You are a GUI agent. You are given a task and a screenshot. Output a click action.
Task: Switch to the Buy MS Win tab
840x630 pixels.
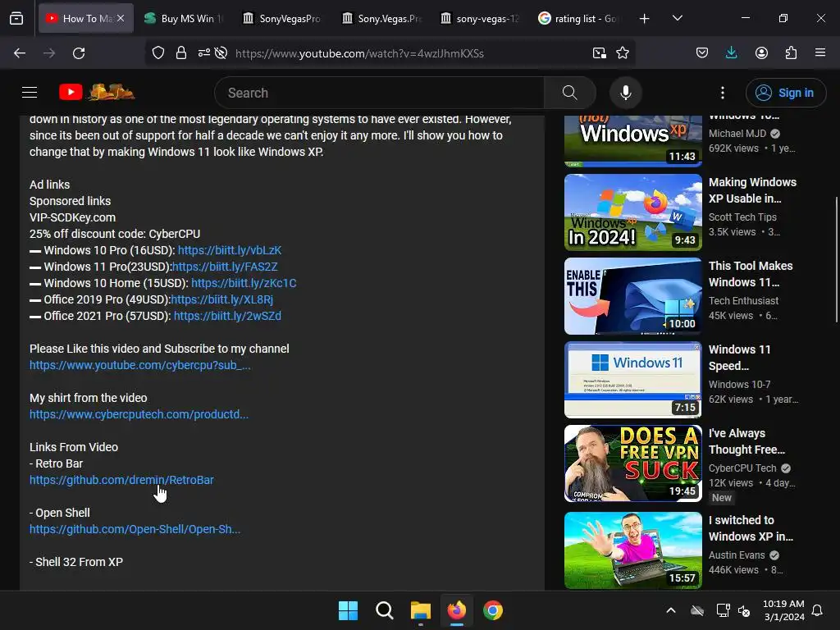click(x=185, y=18)
